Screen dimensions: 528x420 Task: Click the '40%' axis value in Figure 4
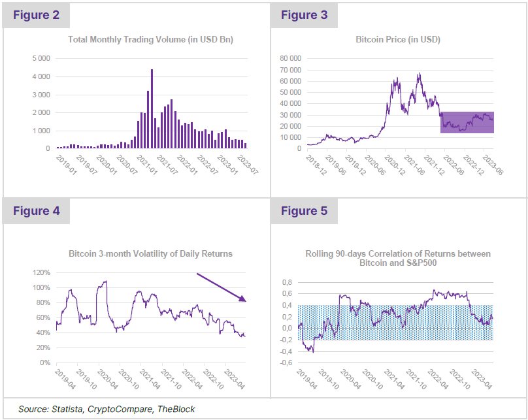point(43,333)
